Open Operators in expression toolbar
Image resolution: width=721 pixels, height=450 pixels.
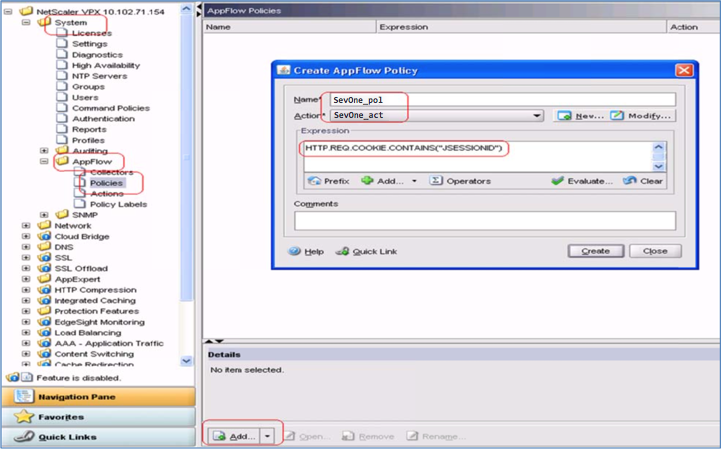pyautogui.click(x=460, y=181)
